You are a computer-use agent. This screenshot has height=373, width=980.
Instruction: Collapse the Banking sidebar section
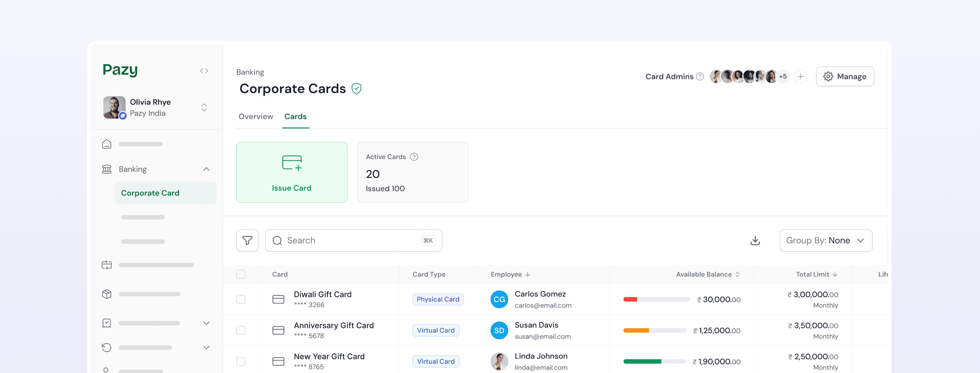[x=206, y=169]
